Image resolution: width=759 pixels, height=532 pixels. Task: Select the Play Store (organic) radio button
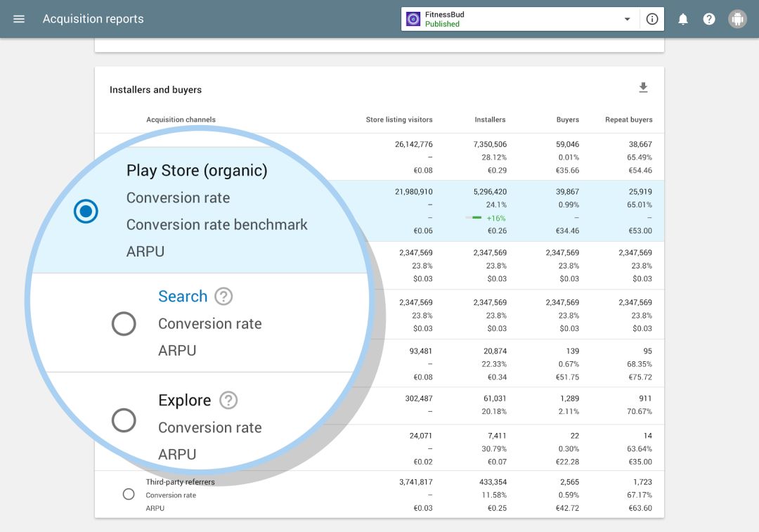pyautogui.click(x=86, y=211)
